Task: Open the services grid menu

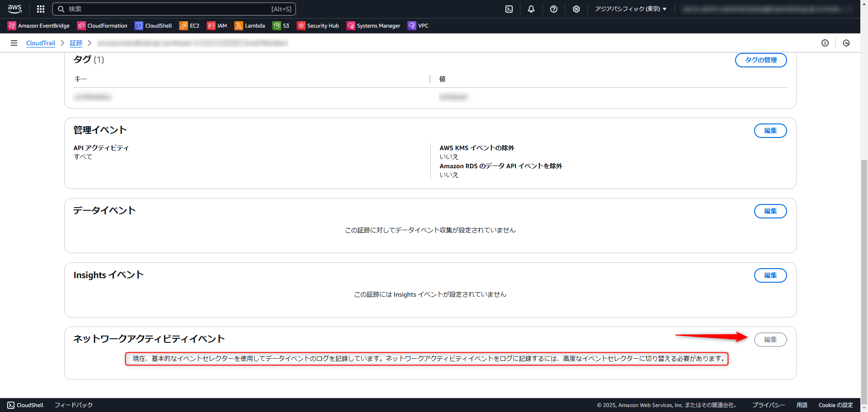Action: tap(41, 9)
